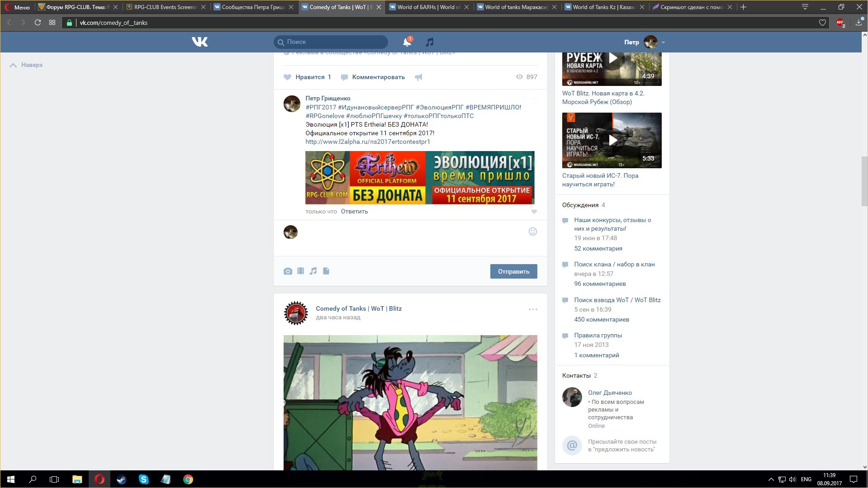Open the wolf cartoon post image
Screen dimensions: 868x488
(x=410, y=403)
